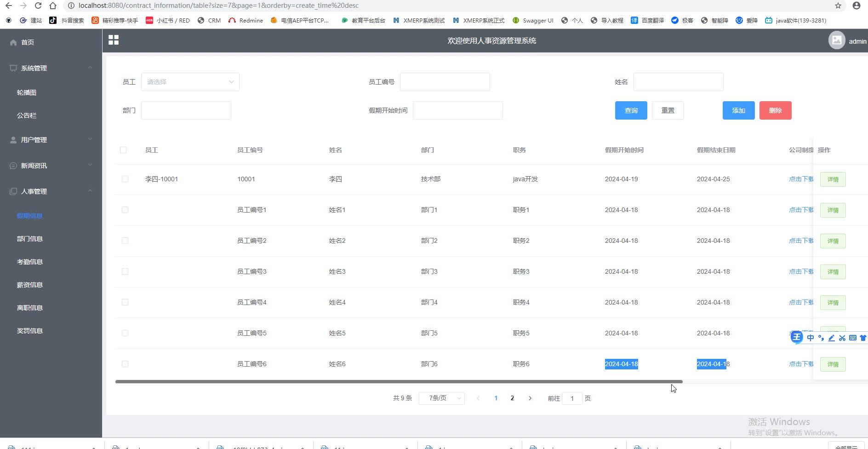Open the Redmine bookmark
868x449 pixels.
[246, 20]
